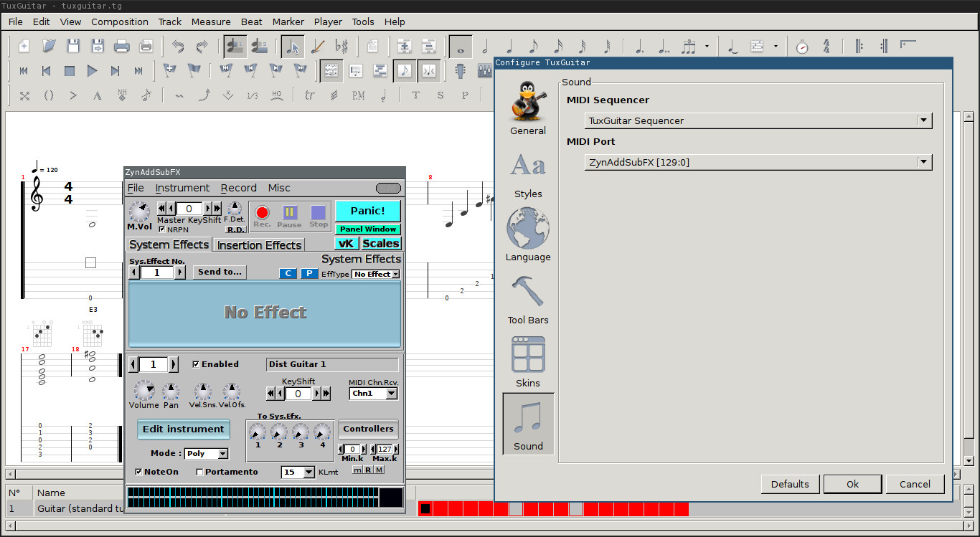Remove track using the minus track icon

(429, 47)
